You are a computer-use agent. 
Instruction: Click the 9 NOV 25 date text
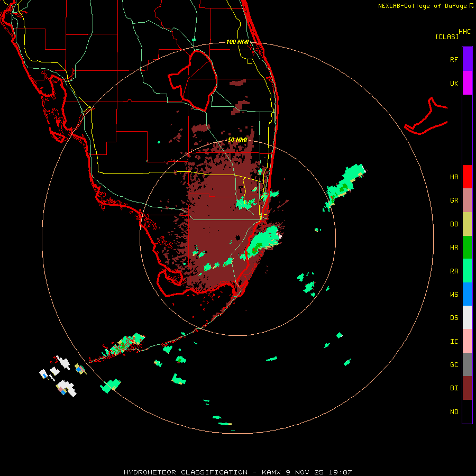[x=305, y=472]
